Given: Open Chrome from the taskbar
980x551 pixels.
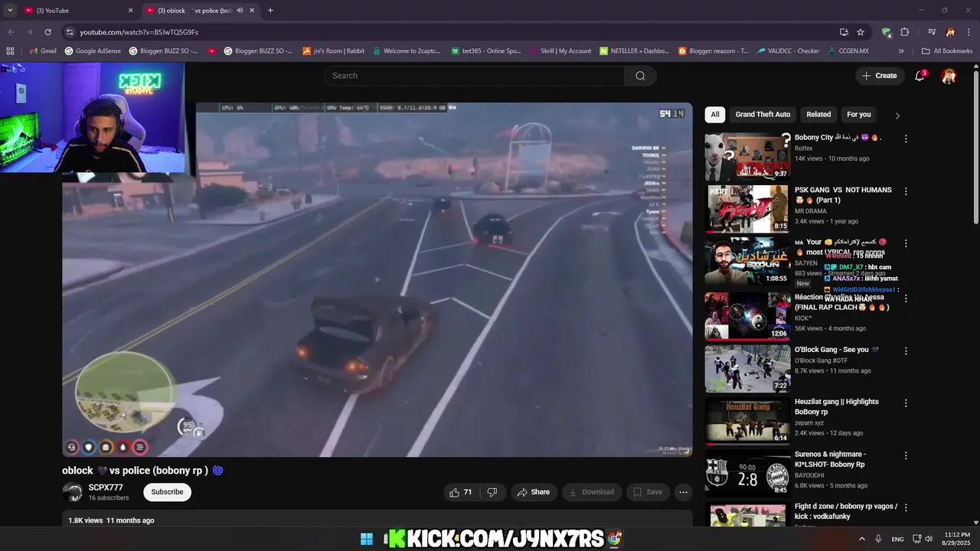Looking at the screenshot, I should [614, 539].
